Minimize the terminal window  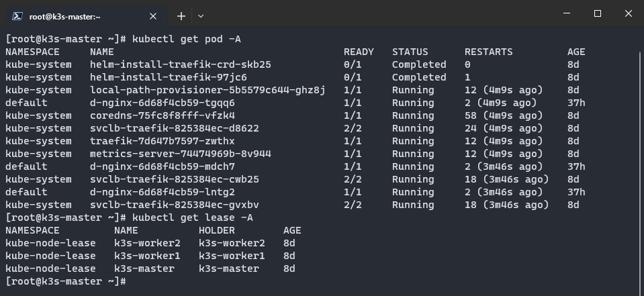tap(567, 13)
